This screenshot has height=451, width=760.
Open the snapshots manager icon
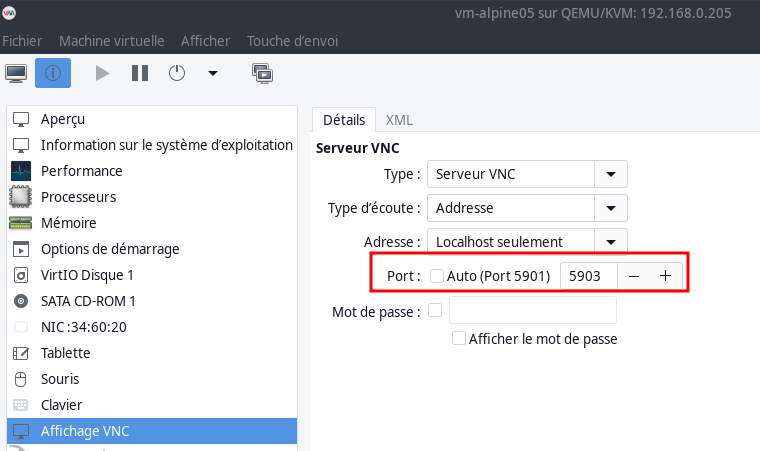[x=262, y=73]
